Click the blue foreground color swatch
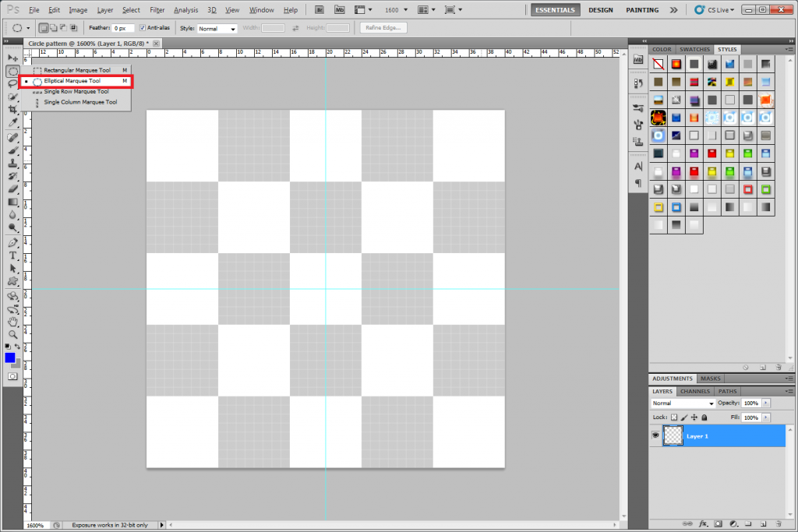 pos(9,358)
